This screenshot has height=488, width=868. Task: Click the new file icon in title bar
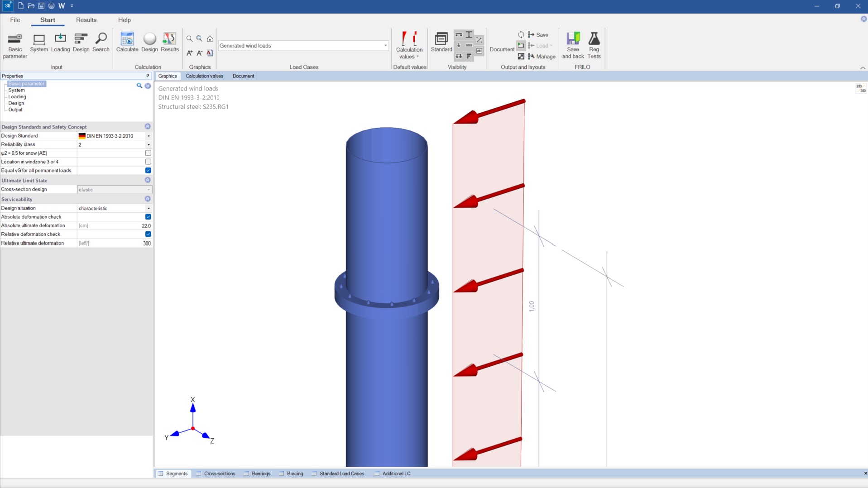(x=21, y=6)
